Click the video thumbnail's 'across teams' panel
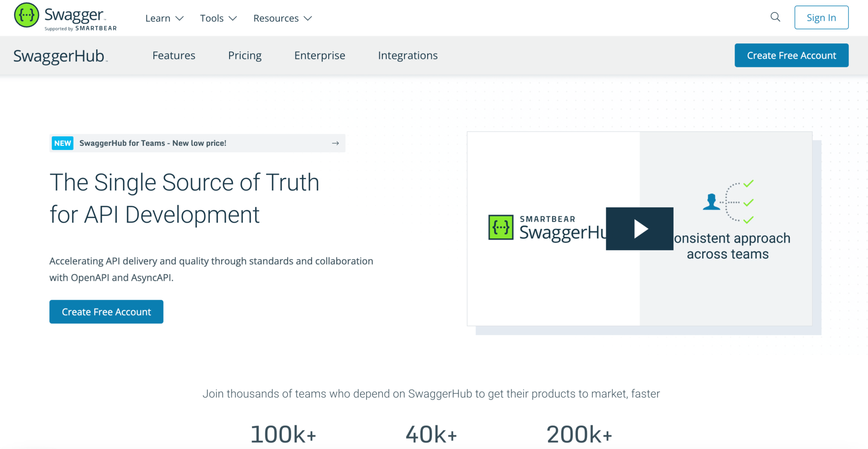This screenshot has width=868, height=449. pos(726,229)
